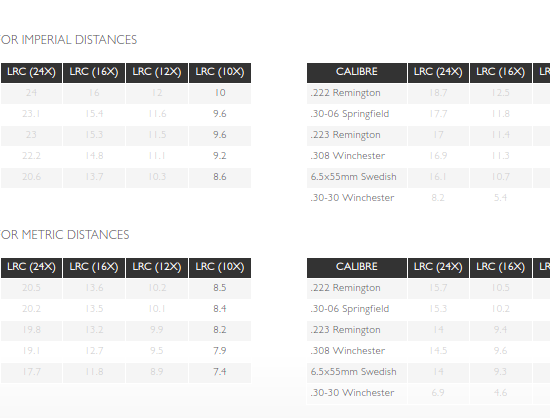Select the 8.6 value in imperial LRC (10X) column
The image size is (550, 418).
tap(220, 177)
